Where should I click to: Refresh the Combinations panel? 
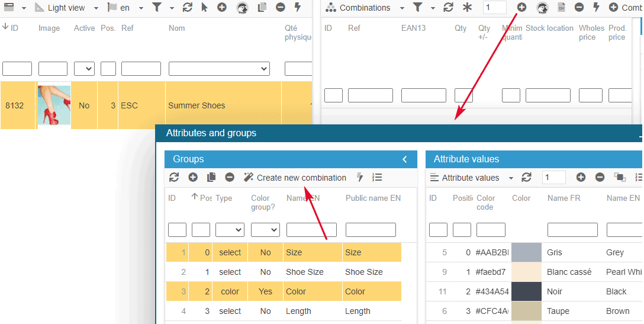tap(448, 8)
